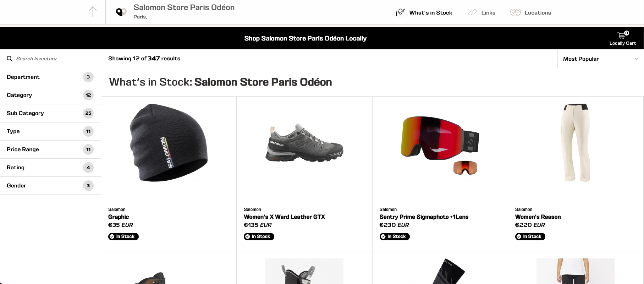This screenshot has width=644, height=284.
Task: Expand the Department filter
Action: 50,77
